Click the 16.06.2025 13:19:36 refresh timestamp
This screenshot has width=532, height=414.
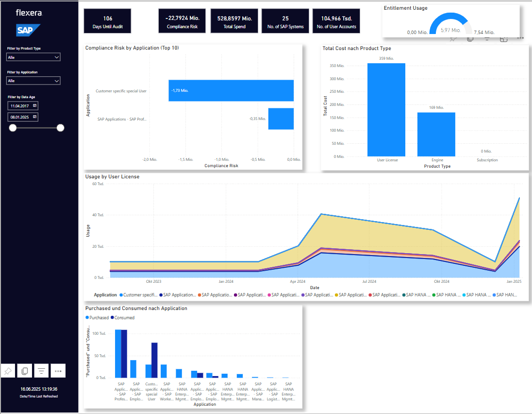point(39,389)
